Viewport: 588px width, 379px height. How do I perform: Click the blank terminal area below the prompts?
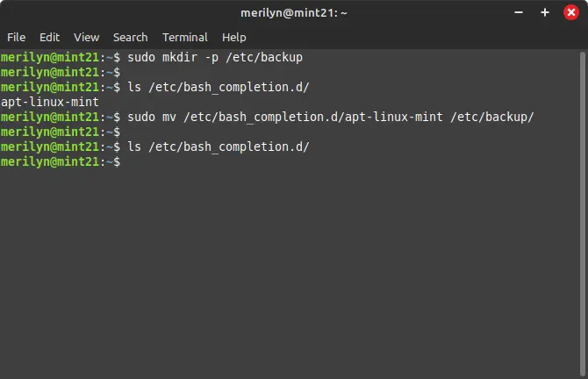coord(289,270)
